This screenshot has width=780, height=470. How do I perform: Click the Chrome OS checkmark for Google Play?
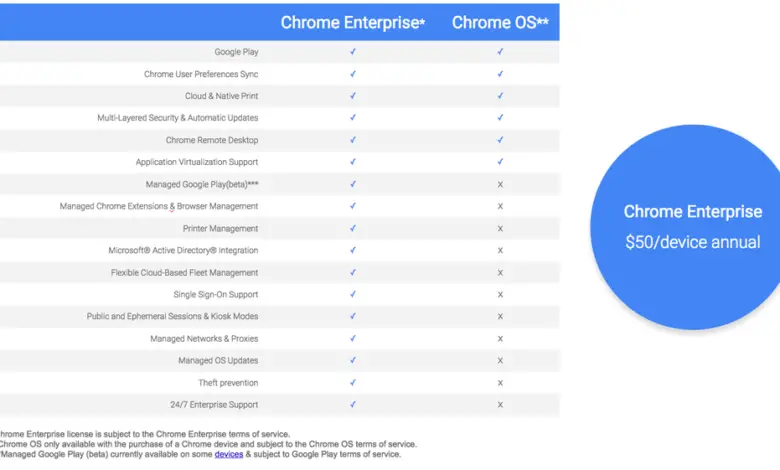[x=500, y=51]
